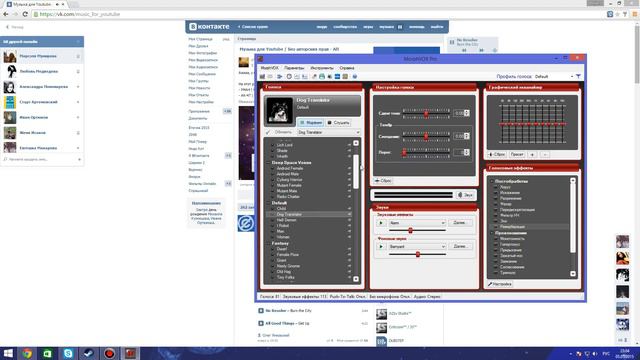The image size is (640, 360).
Task: Click the filter funnel icon beside voice profile
Action: click(x=578, y=76)
